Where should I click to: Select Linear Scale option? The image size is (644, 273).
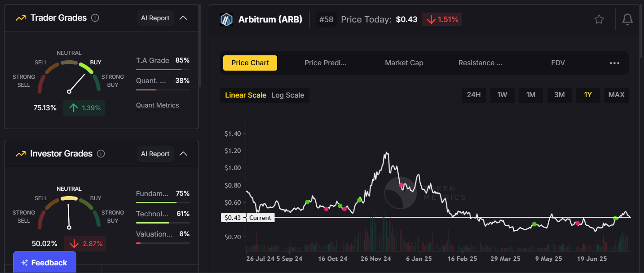pos(246,95)
